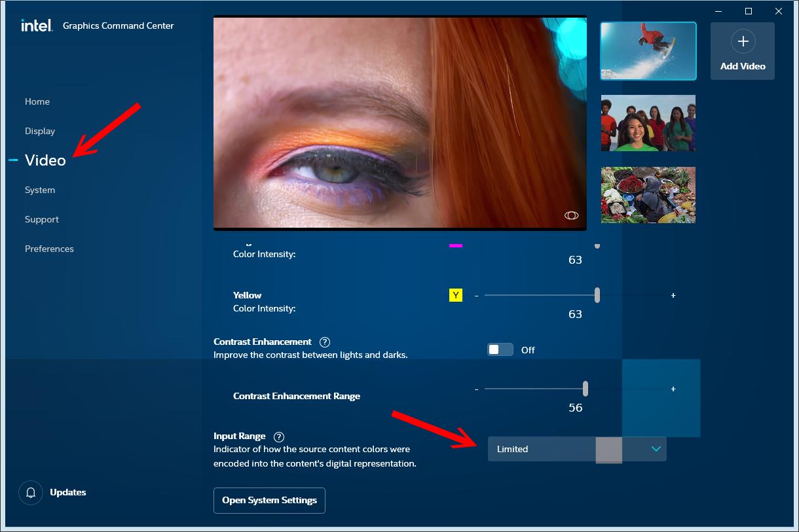Minimize the Graphics Command Center window
This screenshot has height=532, width=799.
[x=719, y=11]
